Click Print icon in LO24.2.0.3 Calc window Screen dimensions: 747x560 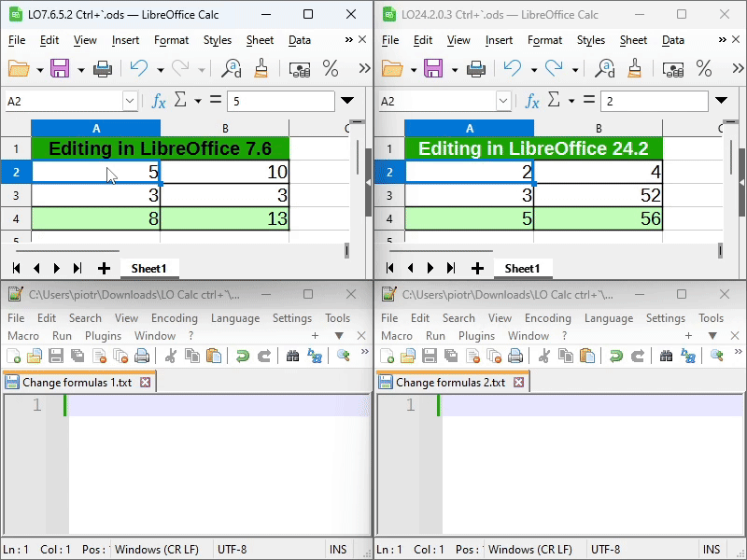coord(476,69)
